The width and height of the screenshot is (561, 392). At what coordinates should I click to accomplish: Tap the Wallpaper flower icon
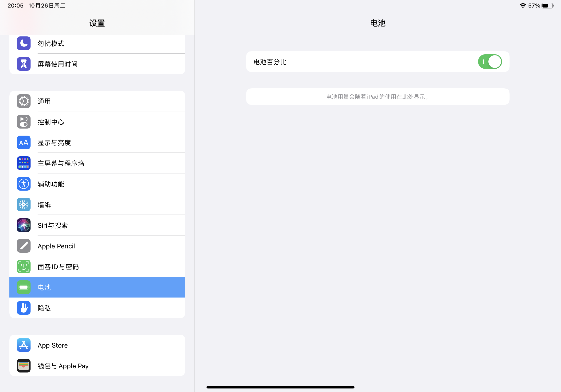[24, 204]
